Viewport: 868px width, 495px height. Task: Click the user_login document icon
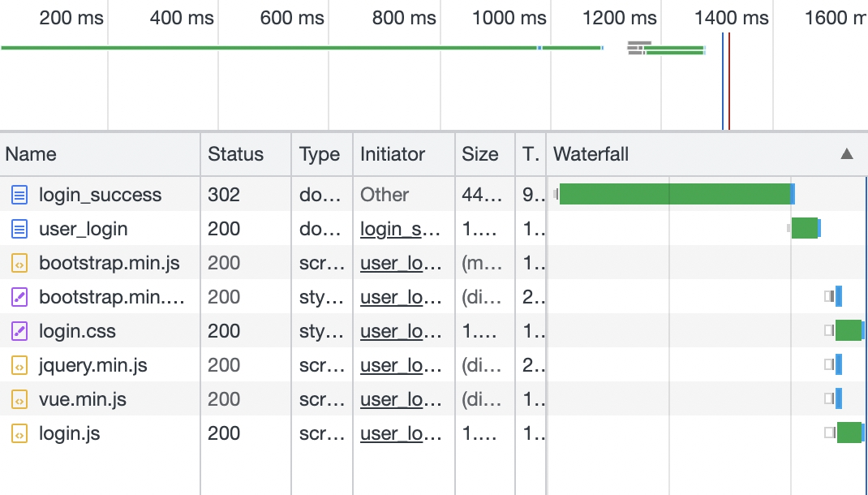pos(19,229)
